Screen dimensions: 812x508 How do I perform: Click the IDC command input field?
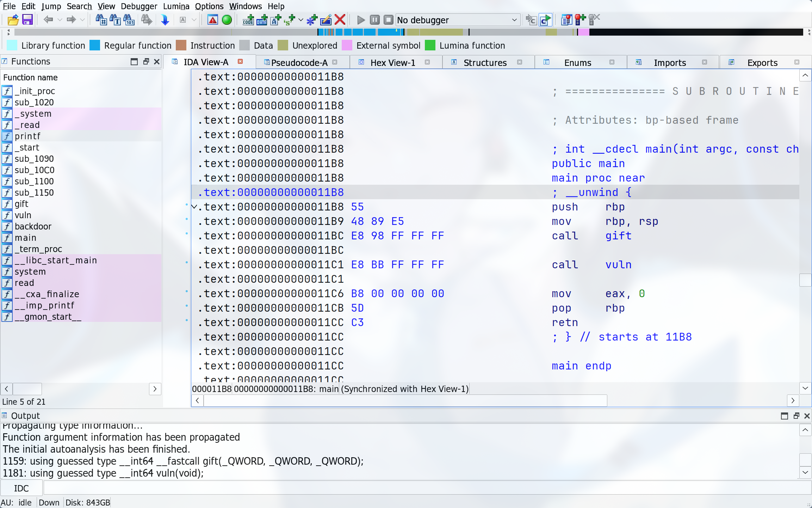[x=423, y=488]
